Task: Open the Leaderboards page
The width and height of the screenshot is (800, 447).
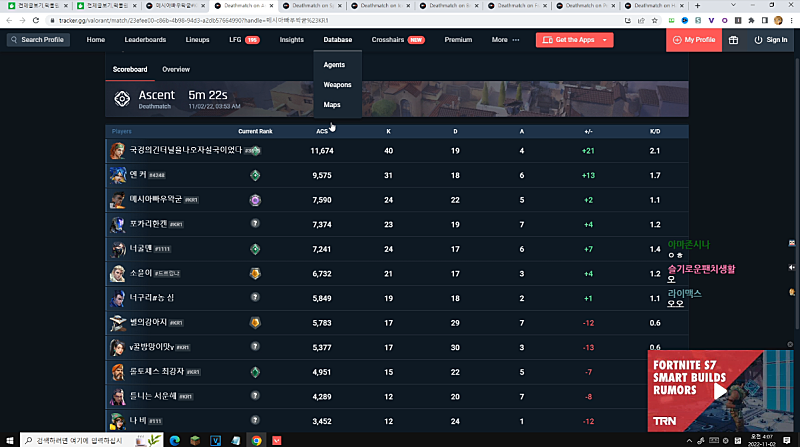Action: click(x=145, y=40)
